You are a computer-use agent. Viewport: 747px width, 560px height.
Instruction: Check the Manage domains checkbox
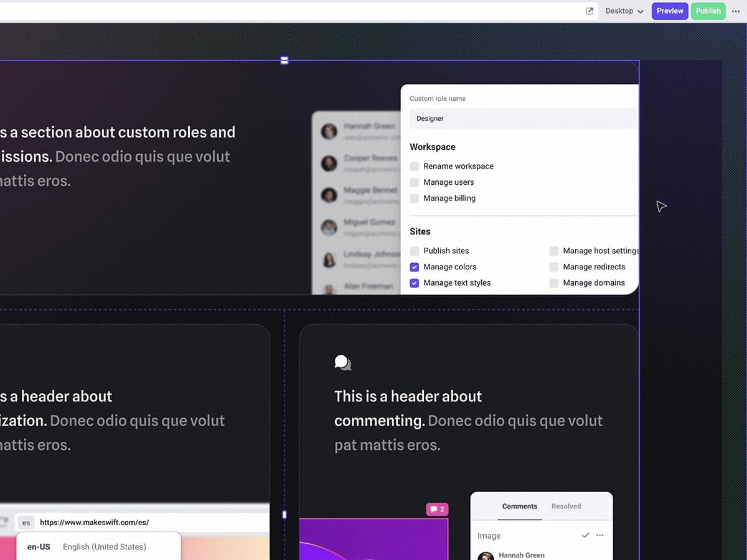554,283
